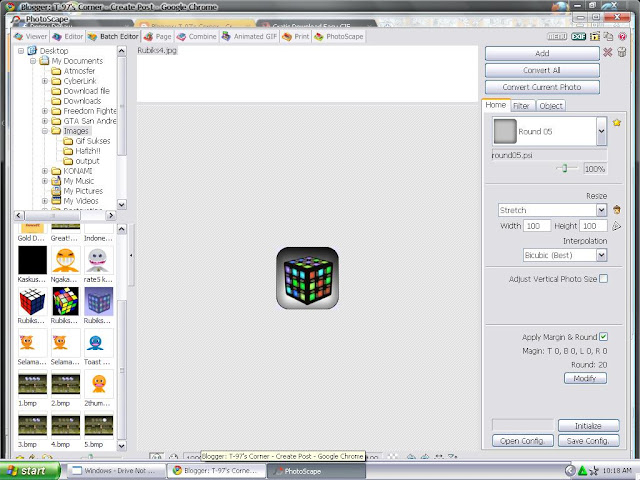Click the Initialize button
The image size is (640, 480).
click(588, 426)
